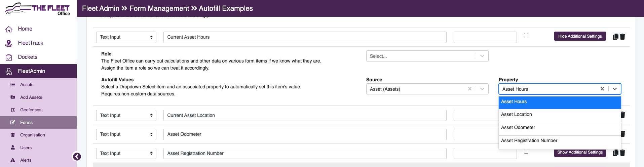
Task: Expand the Source dropdown chevron
Action: [x=482, y=89]
